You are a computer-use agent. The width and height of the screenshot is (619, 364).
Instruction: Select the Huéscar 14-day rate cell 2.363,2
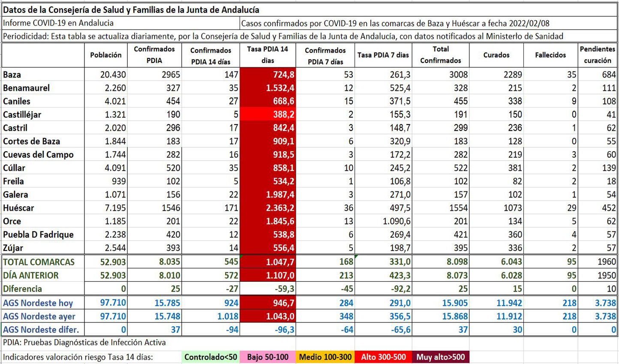(267, 208)
